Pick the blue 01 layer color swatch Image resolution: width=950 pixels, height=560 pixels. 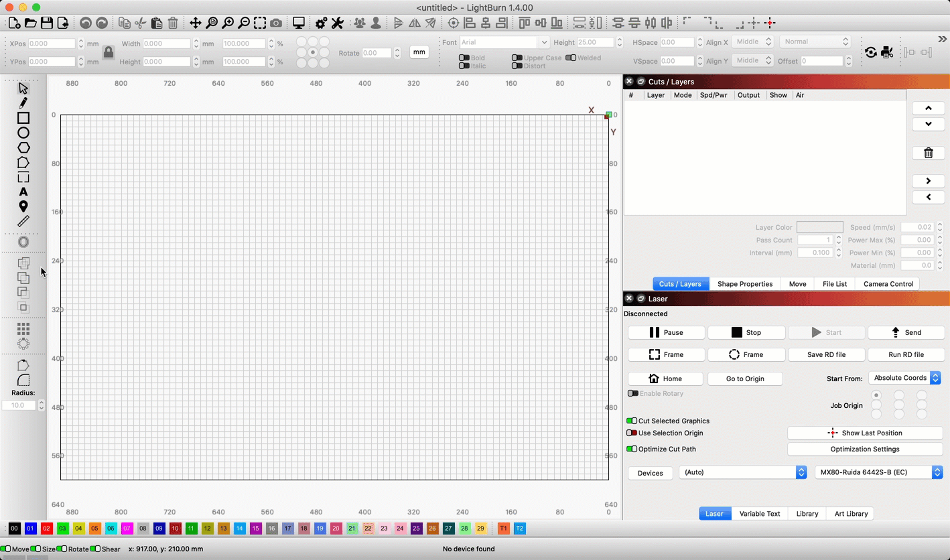pyautogui.click(x=30, y=529)
